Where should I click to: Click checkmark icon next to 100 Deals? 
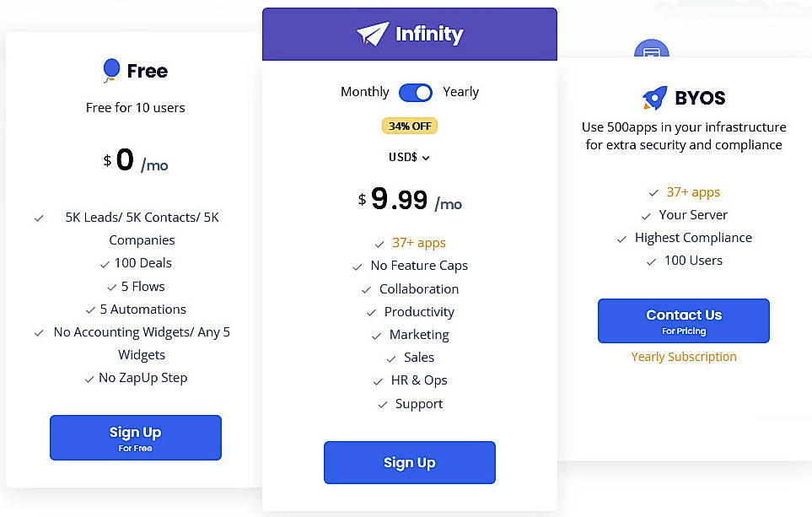105,264
